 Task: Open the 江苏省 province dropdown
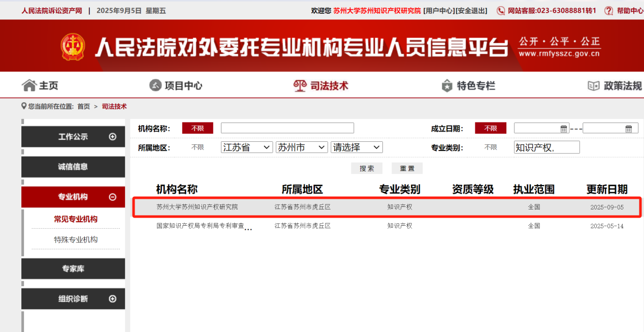(247, 147)
